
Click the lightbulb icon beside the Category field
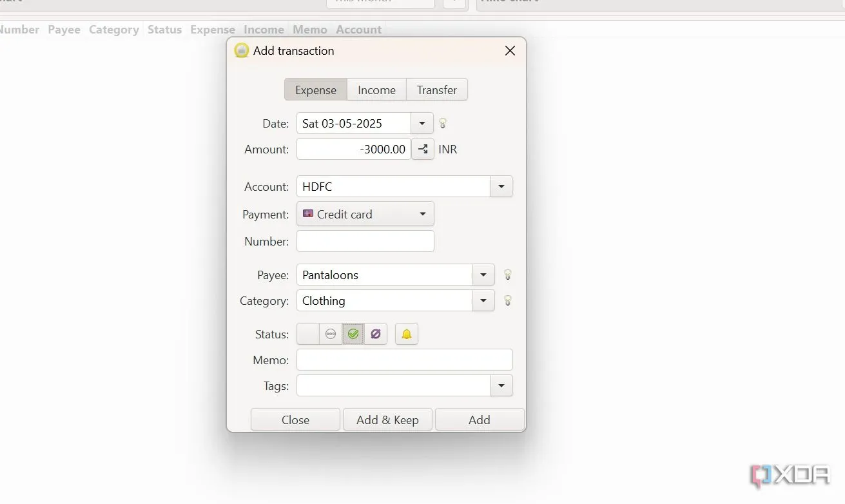point(507,300)
